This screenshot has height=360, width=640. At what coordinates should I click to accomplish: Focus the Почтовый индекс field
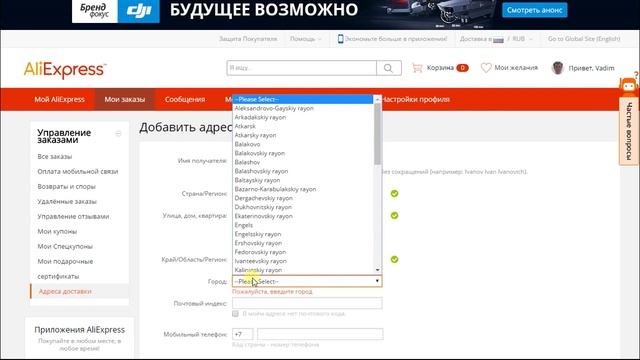(307, 303)
